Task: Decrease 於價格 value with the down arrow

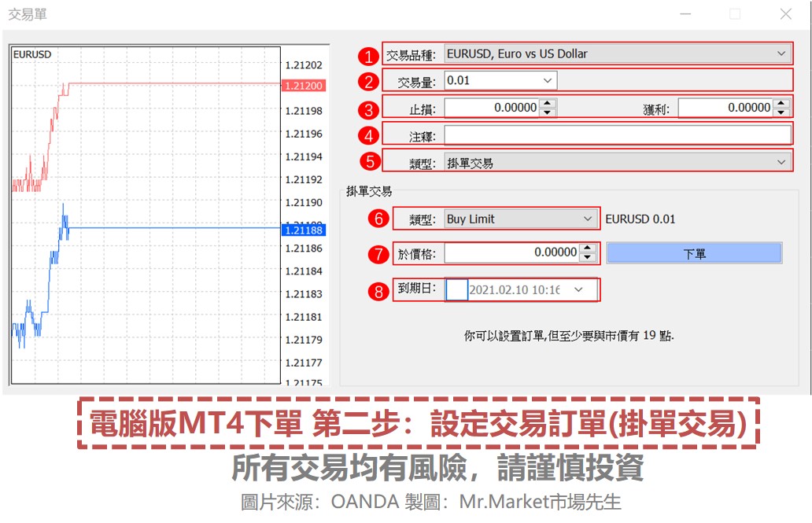Action: [x=587, y=257]
